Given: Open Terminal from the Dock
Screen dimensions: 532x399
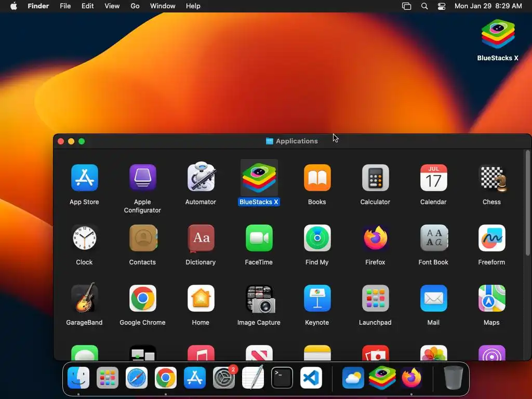Looking at the screenshot, I should (282, 378).
